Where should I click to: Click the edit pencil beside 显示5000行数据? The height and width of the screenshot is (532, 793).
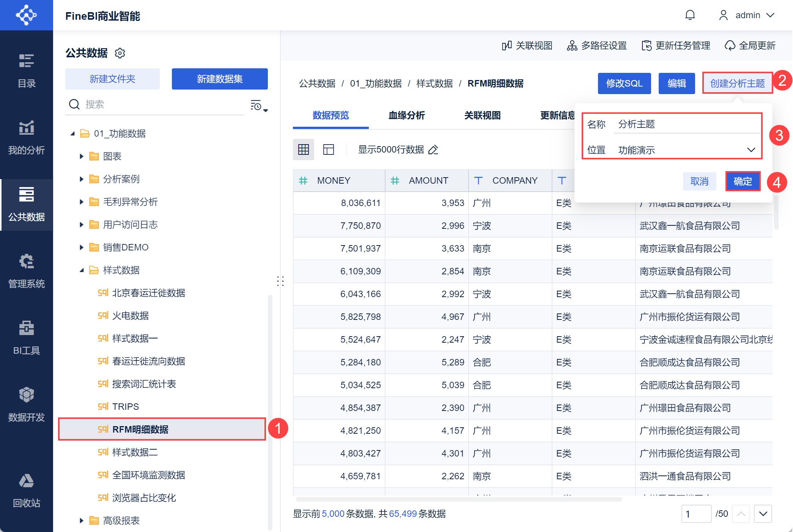point(433,150)
